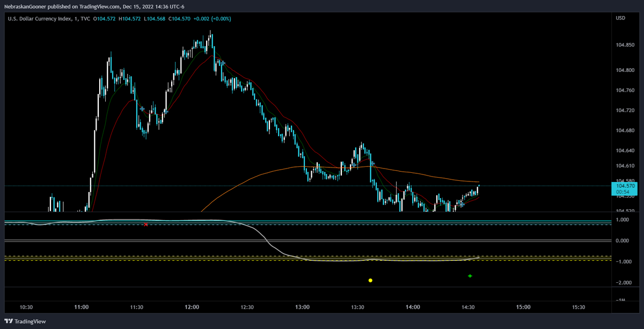Click the 1.000 oscillator scale label
The height and width of the screenshot is (329, 644).
pyautogui.click(x=623, y=220)
